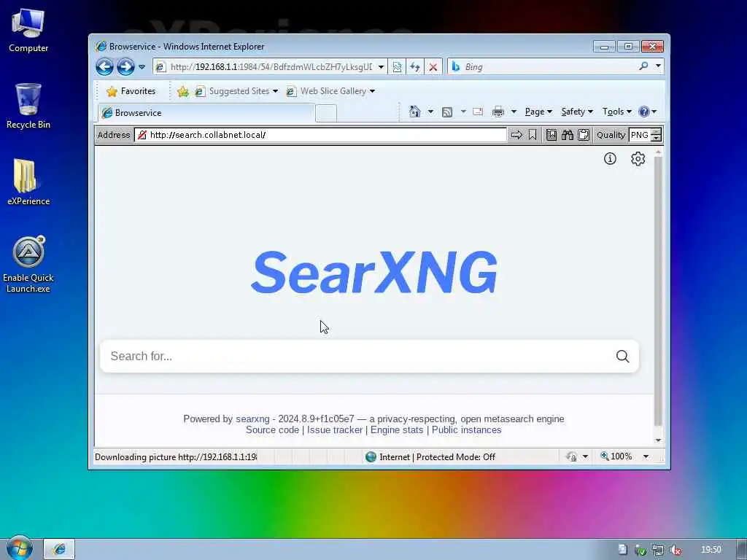Click the Windows Start orb
The width and height of the screenshot is (747, 560).
20,548
